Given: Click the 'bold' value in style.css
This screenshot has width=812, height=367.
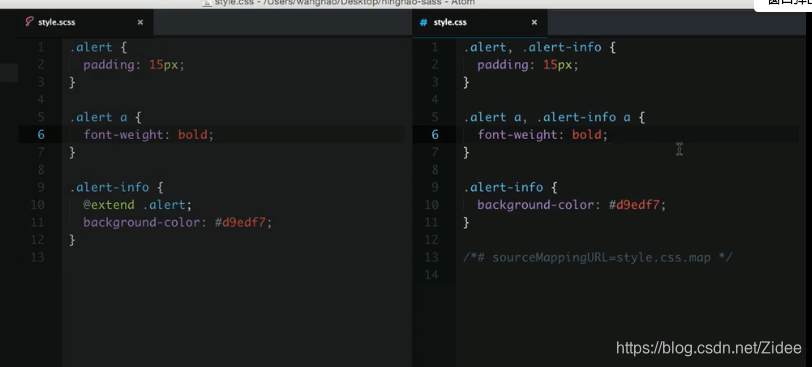Looking at the screenshot, I should click(587, 135).
